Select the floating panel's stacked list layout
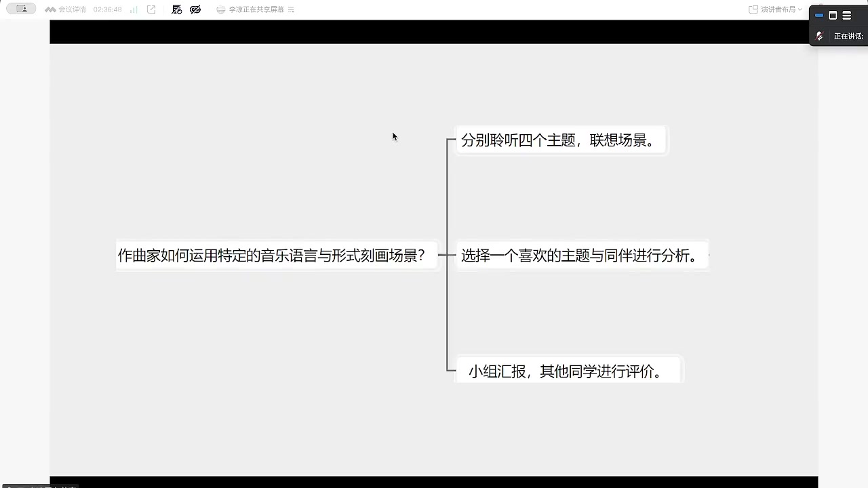The height and width of the screenshot is (488, 868). [x=847, y=15]
